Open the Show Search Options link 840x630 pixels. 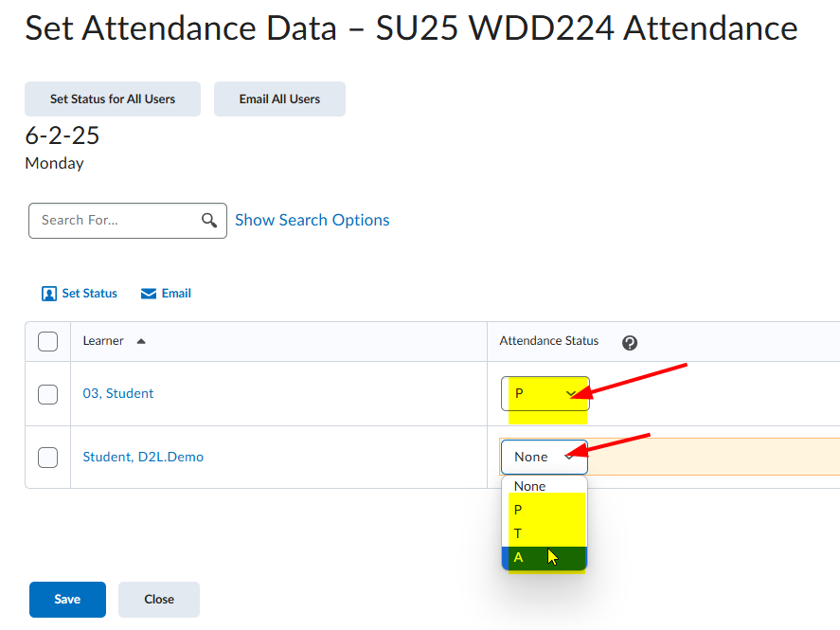pyautogui.click(x=313, y=220)
